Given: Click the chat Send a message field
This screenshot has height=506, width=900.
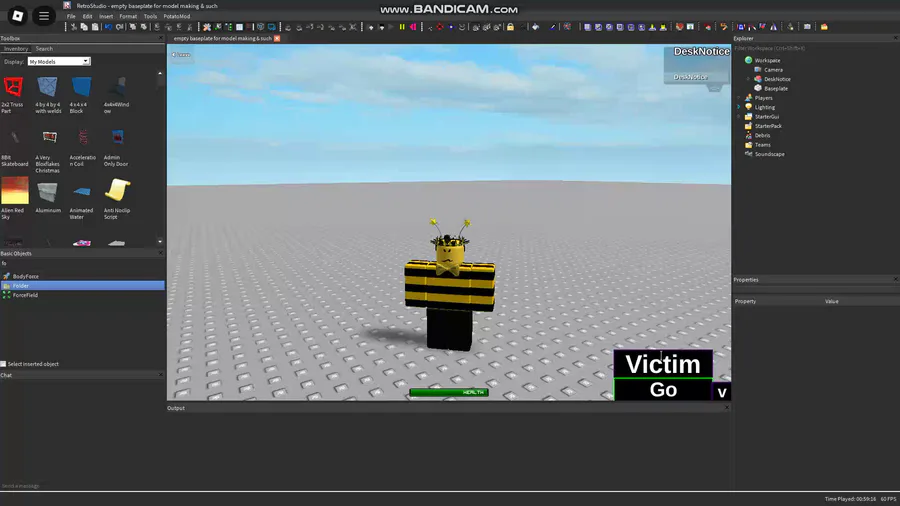Looking at the screenshot, I should pos(82,486).
